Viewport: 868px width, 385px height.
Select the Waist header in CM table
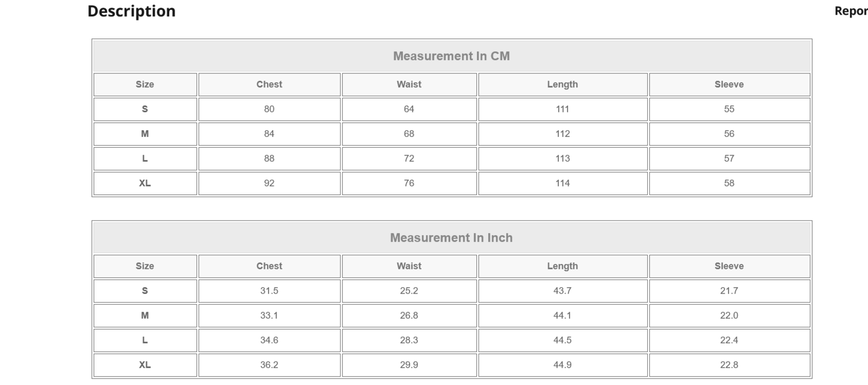pyautogui.click(x=409, y=85)
